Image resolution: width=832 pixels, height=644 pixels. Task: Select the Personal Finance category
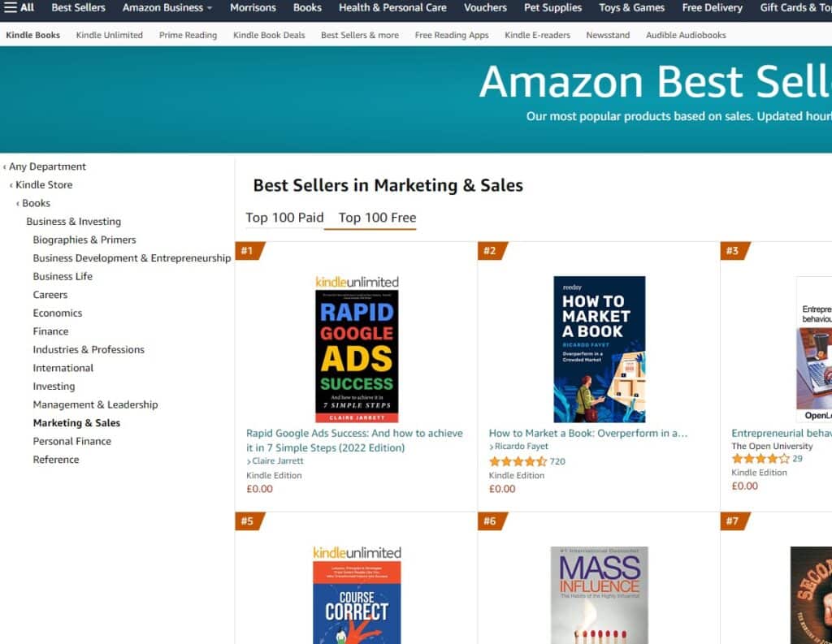click(71, 441)
